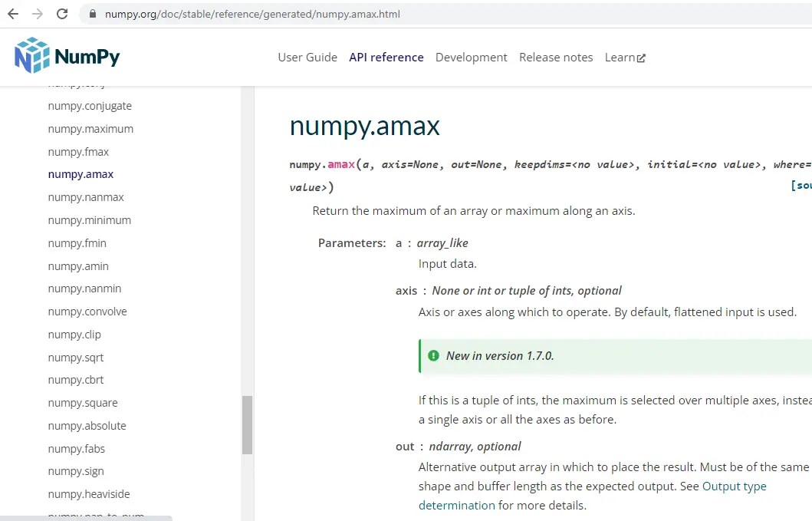Go to the Development section
The image size is (812, 521).
pyautogui.click(x=472, y=58)
